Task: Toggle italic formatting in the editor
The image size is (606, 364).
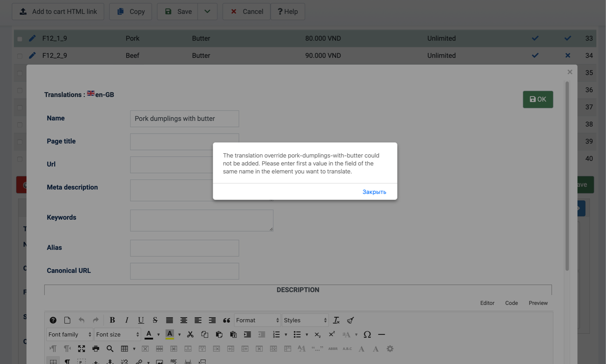Action: pos(126,320)
